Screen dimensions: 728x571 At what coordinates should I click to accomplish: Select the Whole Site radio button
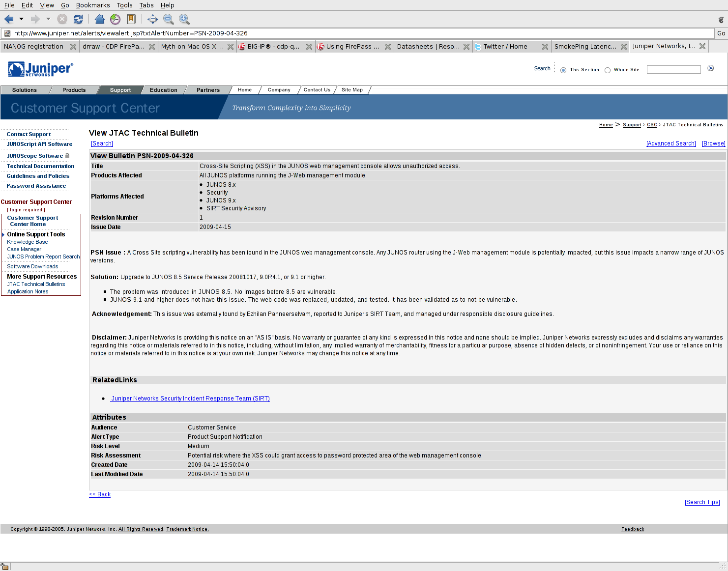[608, 70]
